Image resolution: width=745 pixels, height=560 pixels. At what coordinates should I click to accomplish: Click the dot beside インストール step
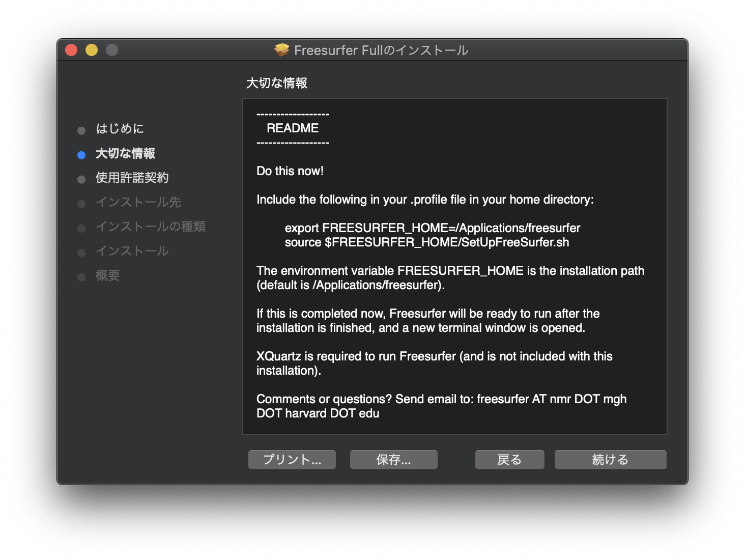click(x=81, y=252)
